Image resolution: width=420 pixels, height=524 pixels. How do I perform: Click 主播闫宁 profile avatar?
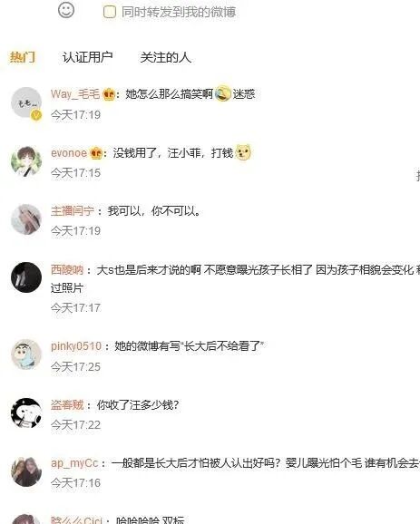click(x=26, y=219)
